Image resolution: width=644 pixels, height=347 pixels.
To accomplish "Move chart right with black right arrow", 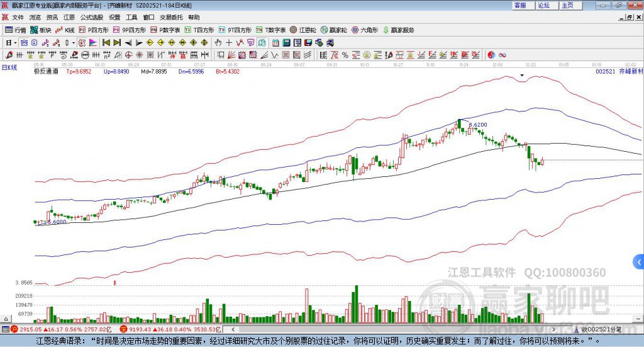I will [139, 43].
